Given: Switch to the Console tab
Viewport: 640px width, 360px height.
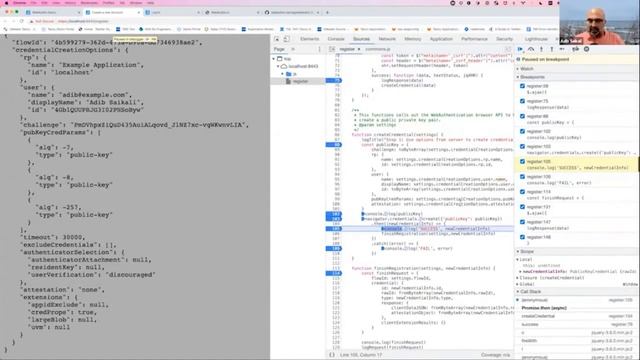Looking at the screenshot, I should coord(336,39).
